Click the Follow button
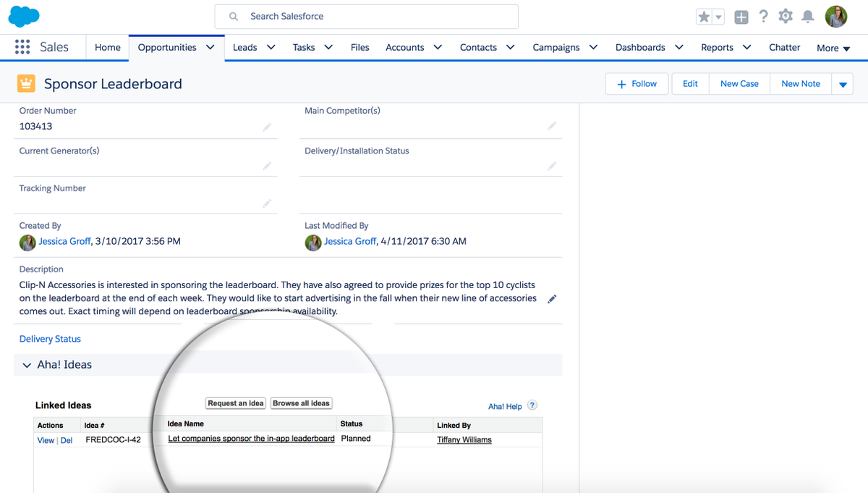Image resolution: width=868 pixels, height=493 pixels. click(x=637, y=84)
